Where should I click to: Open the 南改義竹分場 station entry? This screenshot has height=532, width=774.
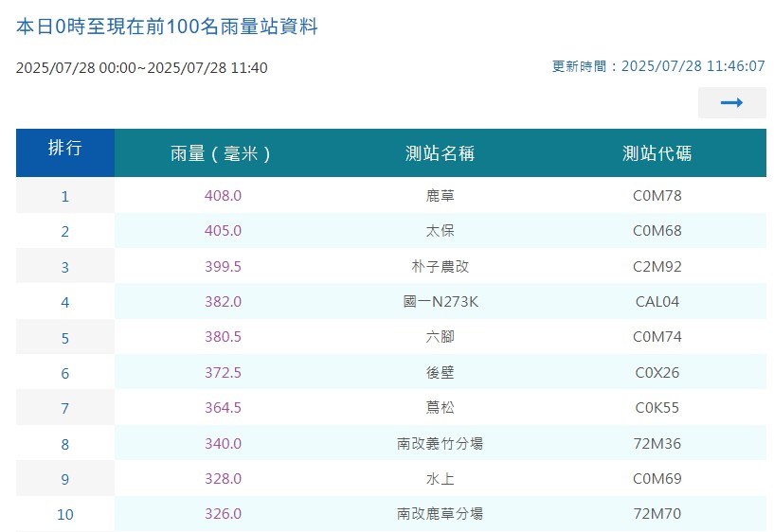click(x=440, y=443)
